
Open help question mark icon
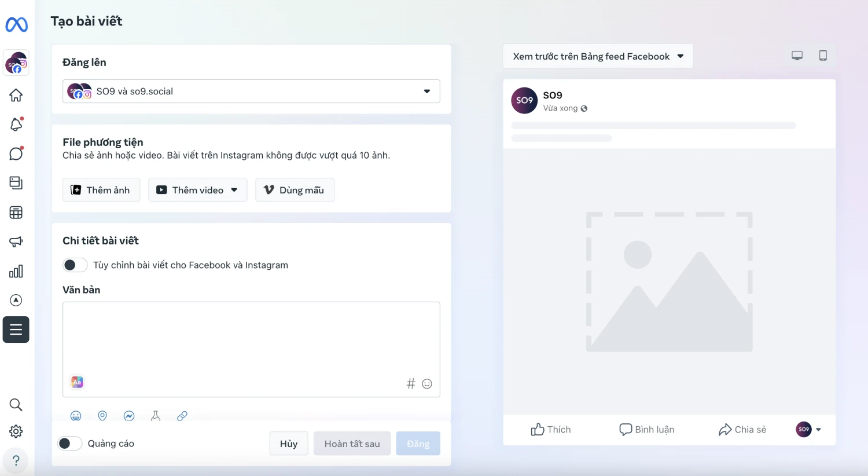(16, 461)
